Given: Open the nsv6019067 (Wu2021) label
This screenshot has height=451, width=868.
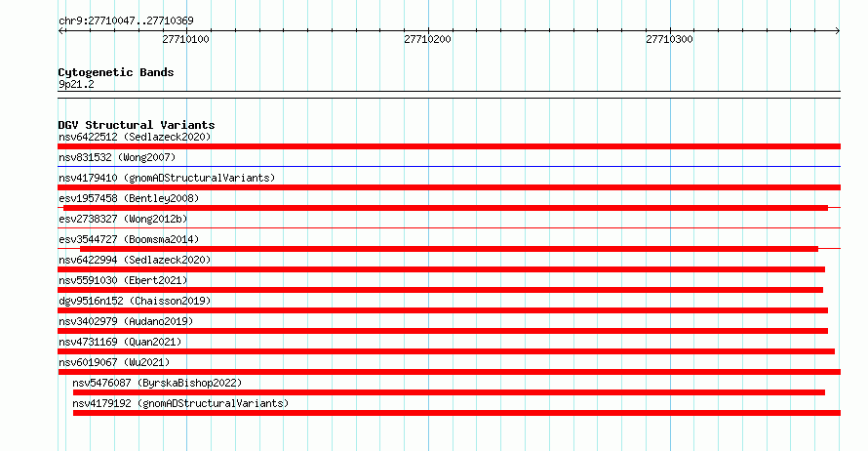Looking at the screenshot, I should coord(114,362).
